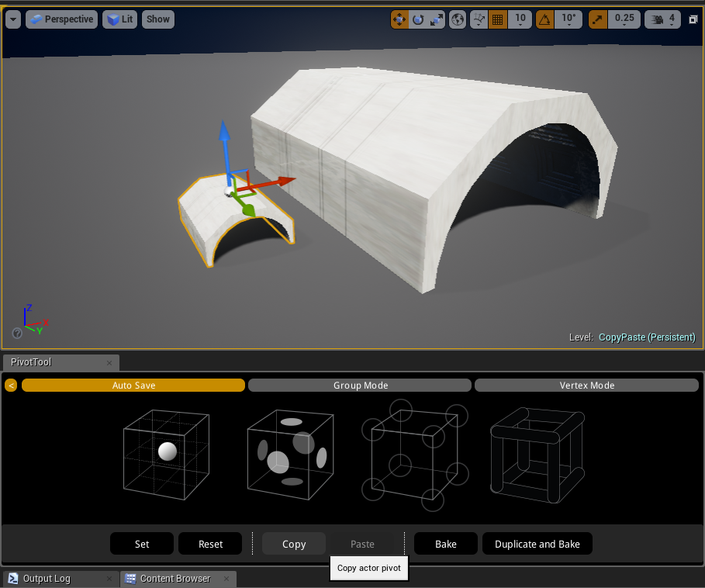Open the scale snap 0.25 dropdown

pyautogui.click(x=624, y=19)
